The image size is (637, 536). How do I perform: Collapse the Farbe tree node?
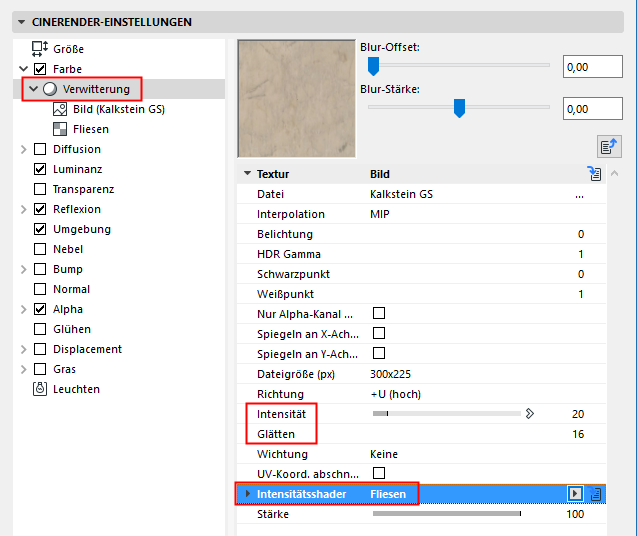(24, 69)
